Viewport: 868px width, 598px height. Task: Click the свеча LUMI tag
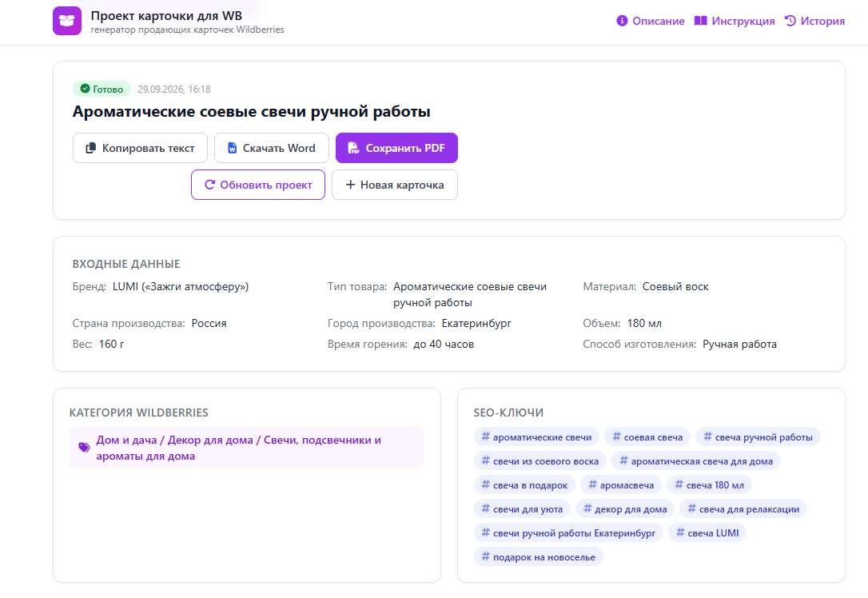click(x=707, y=532)
